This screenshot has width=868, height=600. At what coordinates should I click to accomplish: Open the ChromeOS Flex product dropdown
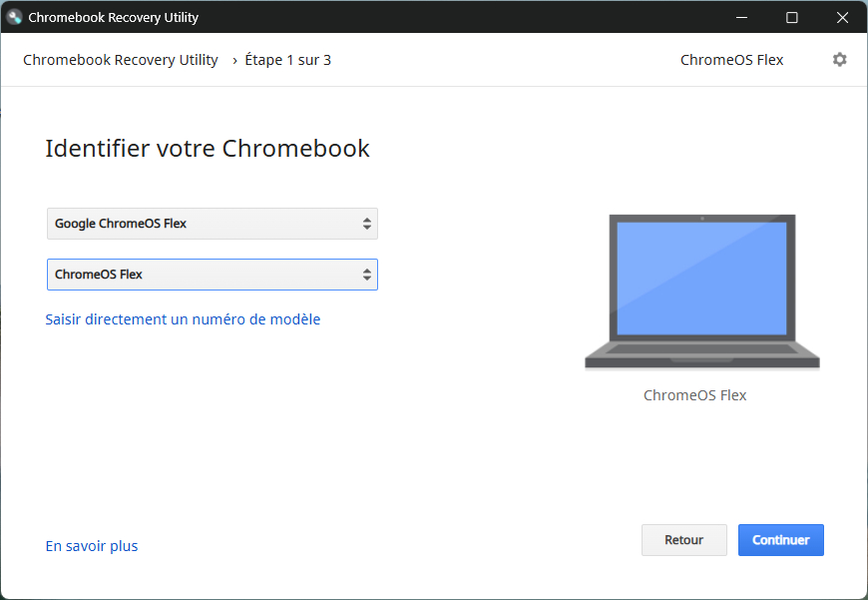point(212,275)
